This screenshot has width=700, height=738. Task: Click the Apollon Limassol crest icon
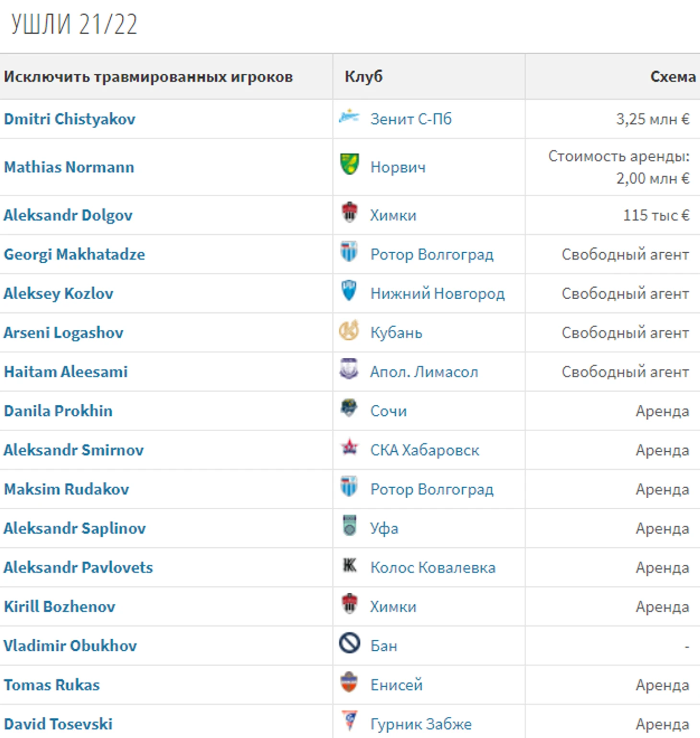pyautogui.click(x=349, y=370)
